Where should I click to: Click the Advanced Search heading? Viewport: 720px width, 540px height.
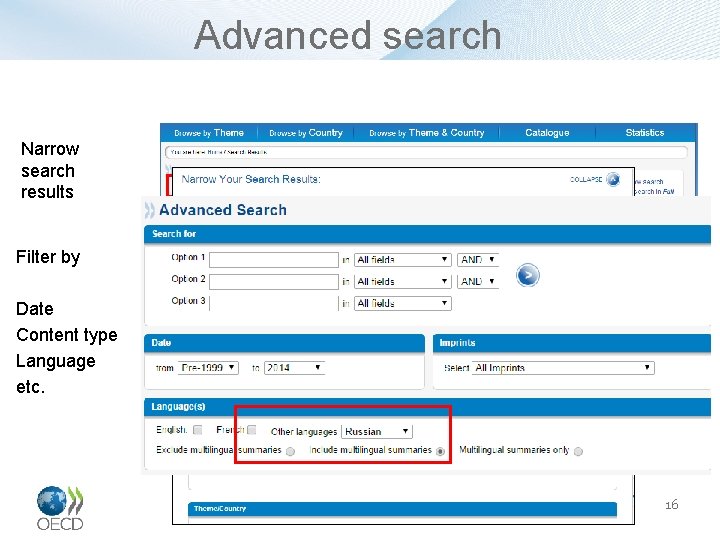coord(223,210)
